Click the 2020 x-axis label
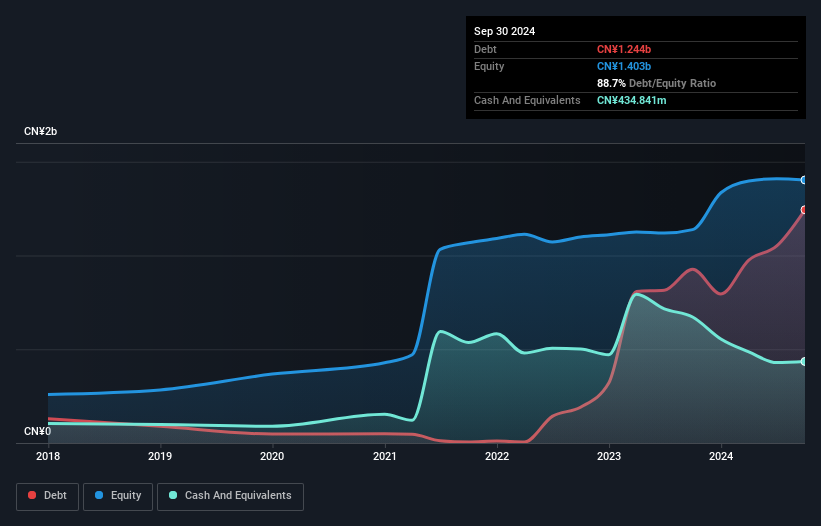The image size is (821, 526). point(272,456)
